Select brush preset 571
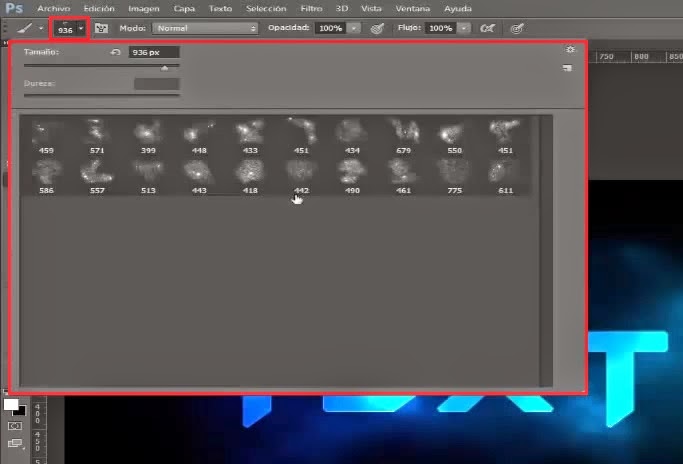Viewport: 683px width, 464px height. 97,136
